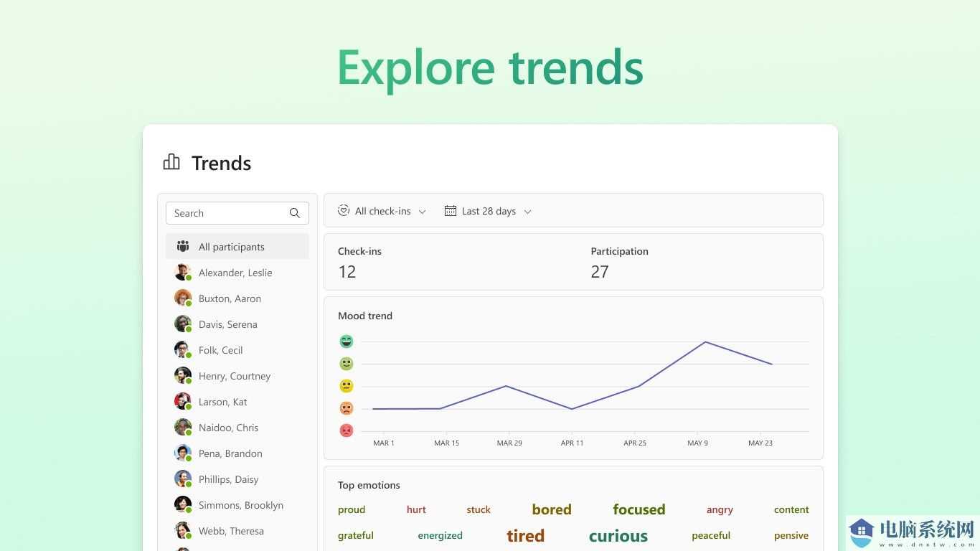This screenshot has width=980, height=551.
Task: Click the emotion word energized
Action: point(440,535)
